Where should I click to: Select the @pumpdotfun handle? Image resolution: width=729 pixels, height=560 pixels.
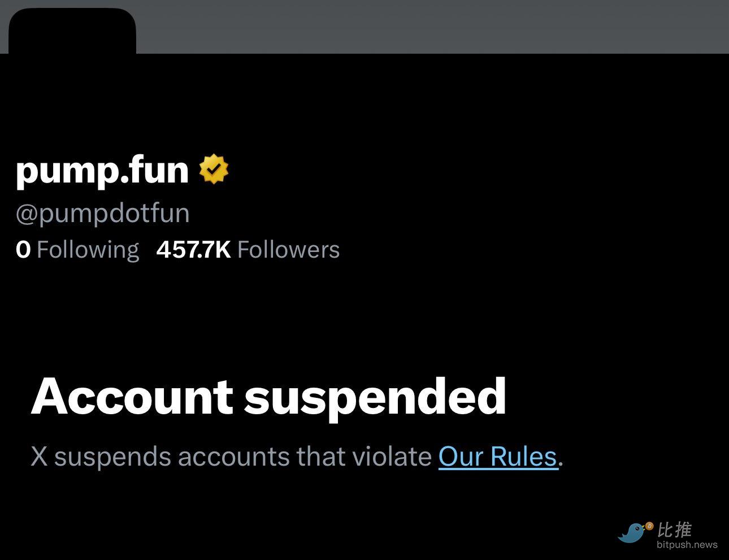coord(103,213)
